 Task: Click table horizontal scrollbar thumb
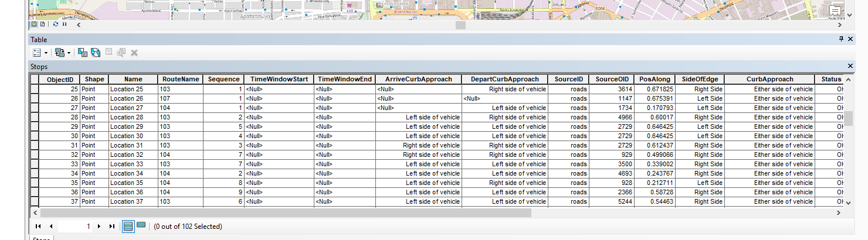286,212
